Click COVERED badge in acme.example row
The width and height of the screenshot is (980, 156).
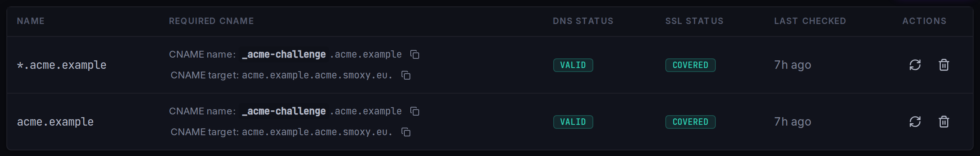[x=690, y=122]
